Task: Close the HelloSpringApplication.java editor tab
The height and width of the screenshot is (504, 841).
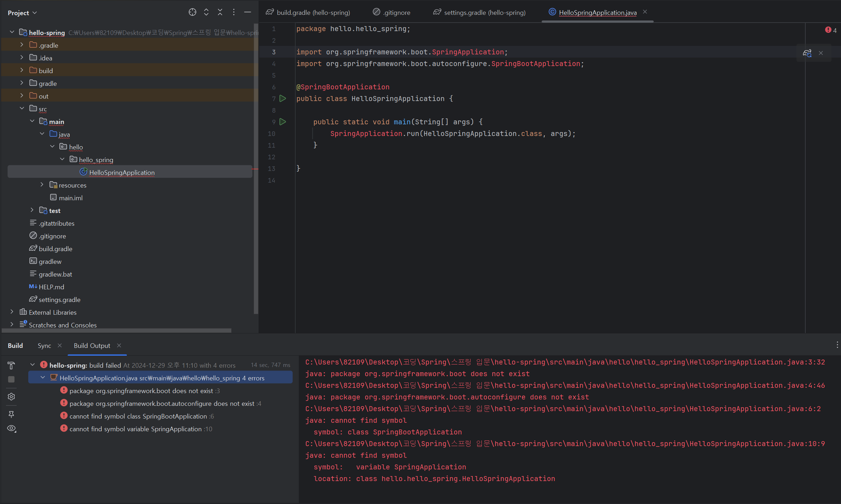Action: tap(645, 12)
